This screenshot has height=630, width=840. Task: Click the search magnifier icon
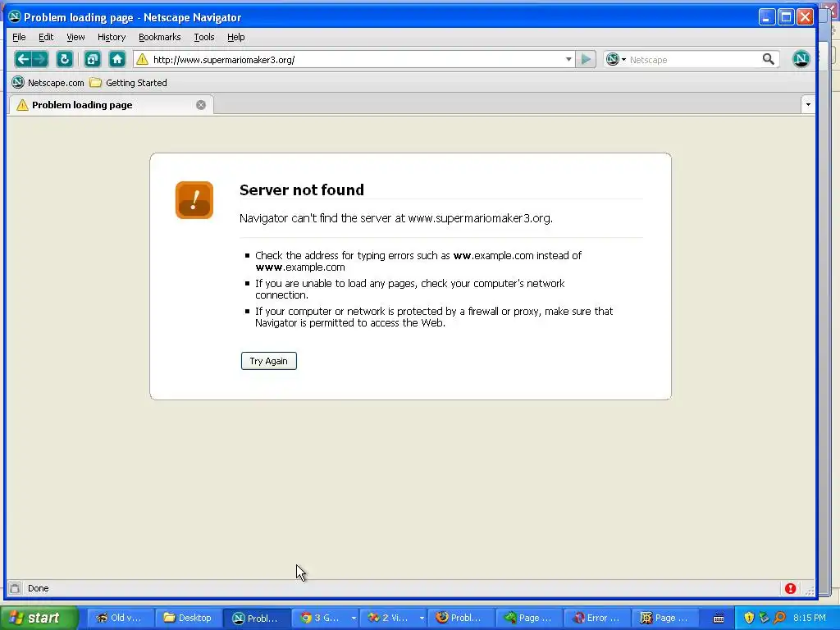tap(768, 59)
